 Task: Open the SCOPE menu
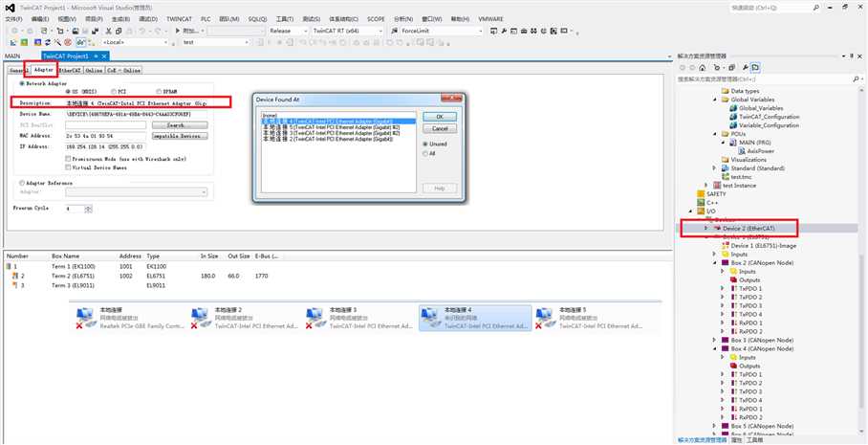click(376, 19)
